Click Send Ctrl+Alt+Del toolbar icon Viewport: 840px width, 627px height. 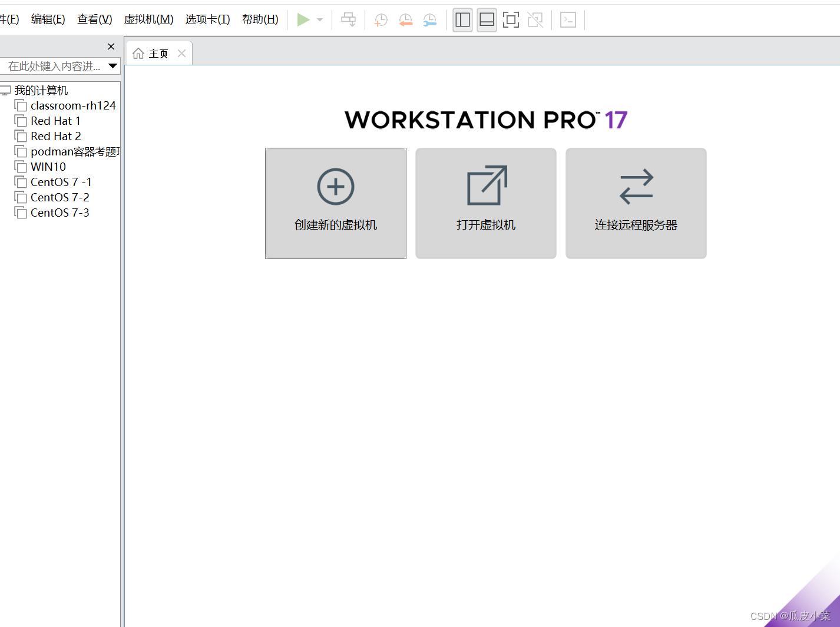(x=349, y=20)
